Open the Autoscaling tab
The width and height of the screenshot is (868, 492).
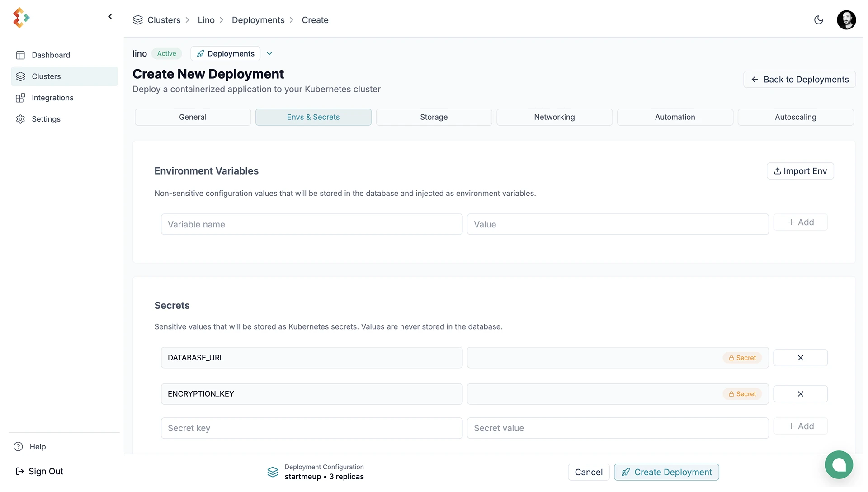(x=795, y=117)
